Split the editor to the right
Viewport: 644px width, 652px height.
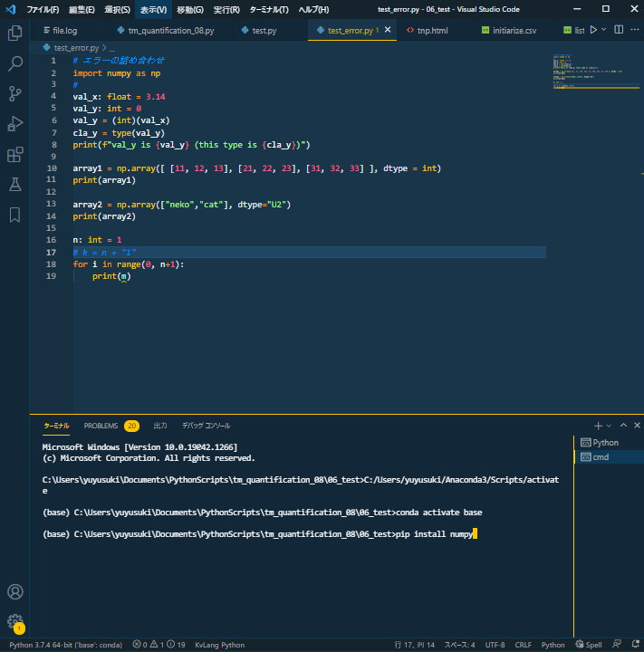pyautogui.click(x=619, y=30)
